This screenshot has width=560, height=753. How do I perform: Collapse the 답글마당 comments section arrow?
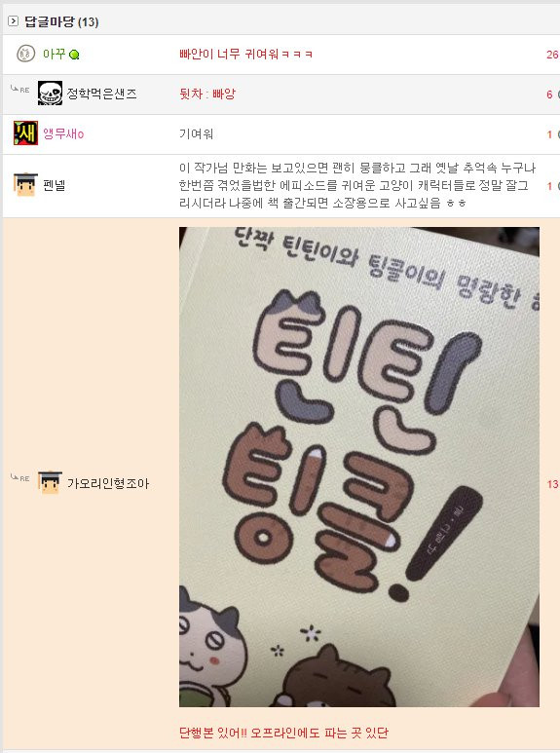point(13,21)
